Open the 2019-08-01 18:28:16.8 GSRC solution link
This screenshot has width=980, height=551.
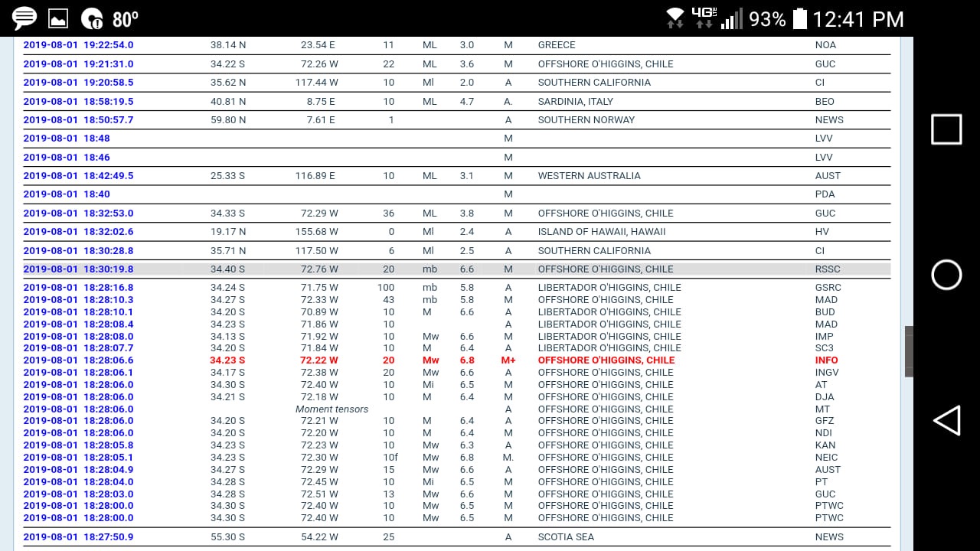pos(78,288)
